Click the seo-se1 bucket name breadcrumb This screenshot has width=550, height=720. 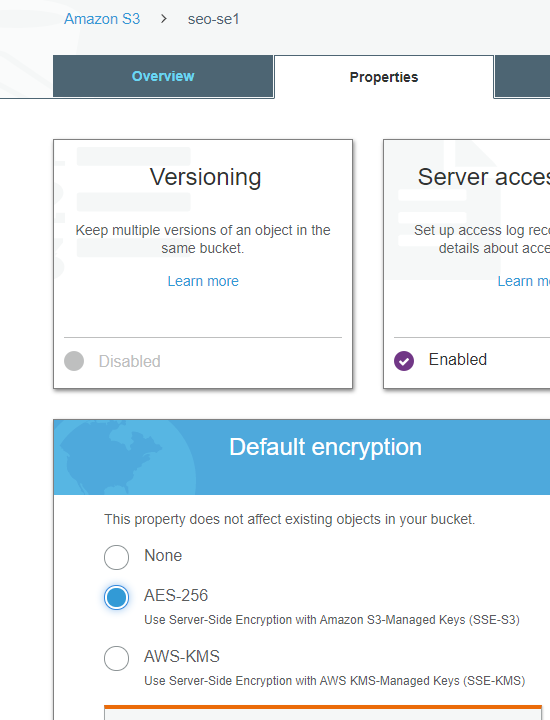(213, 19)
